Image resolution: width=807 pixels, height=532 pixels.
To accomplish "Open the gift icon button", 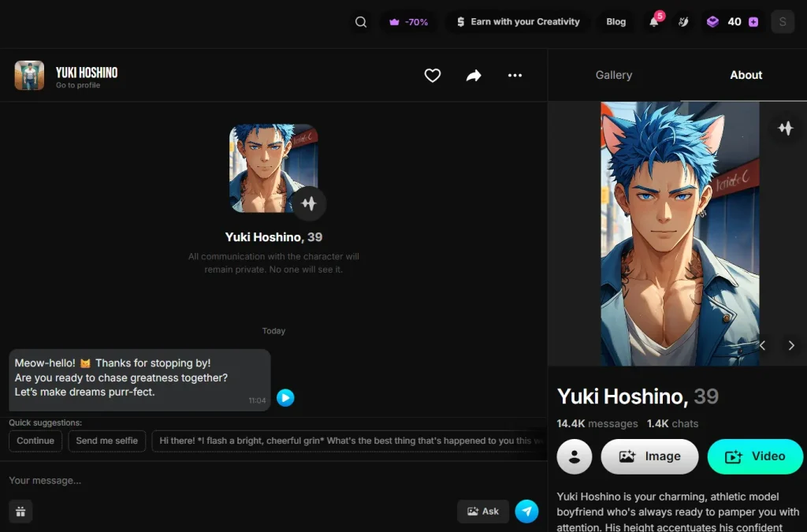I will (20, 512).
